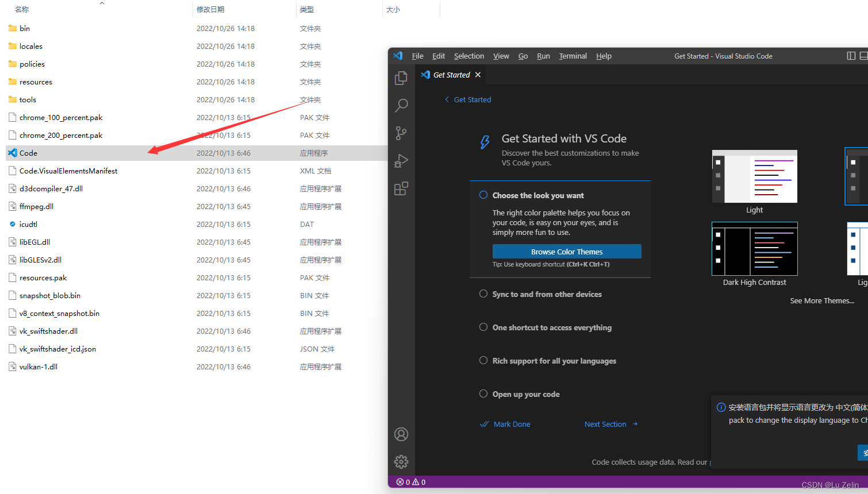Select chrome_100_percent.pak file name
The height and width of the screenshot is (494, 868).
pyautogui.click(x=61, y=117)
